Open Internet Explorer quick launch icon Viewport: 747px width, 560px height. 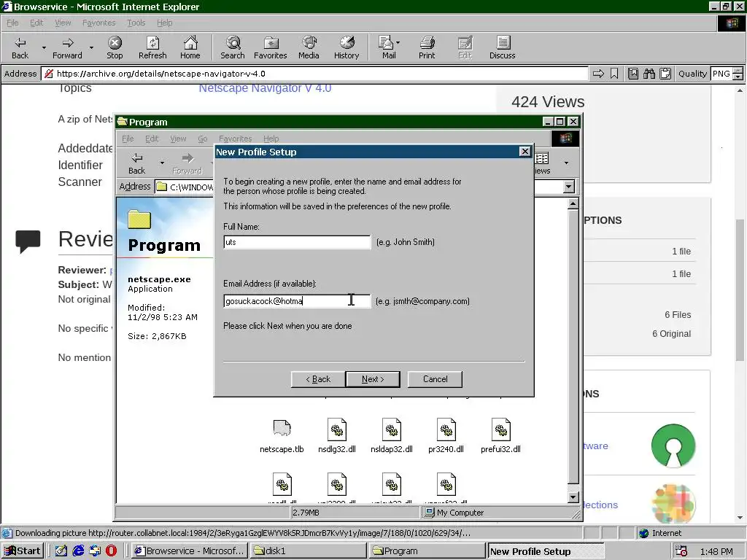click(x=78, y=551)
